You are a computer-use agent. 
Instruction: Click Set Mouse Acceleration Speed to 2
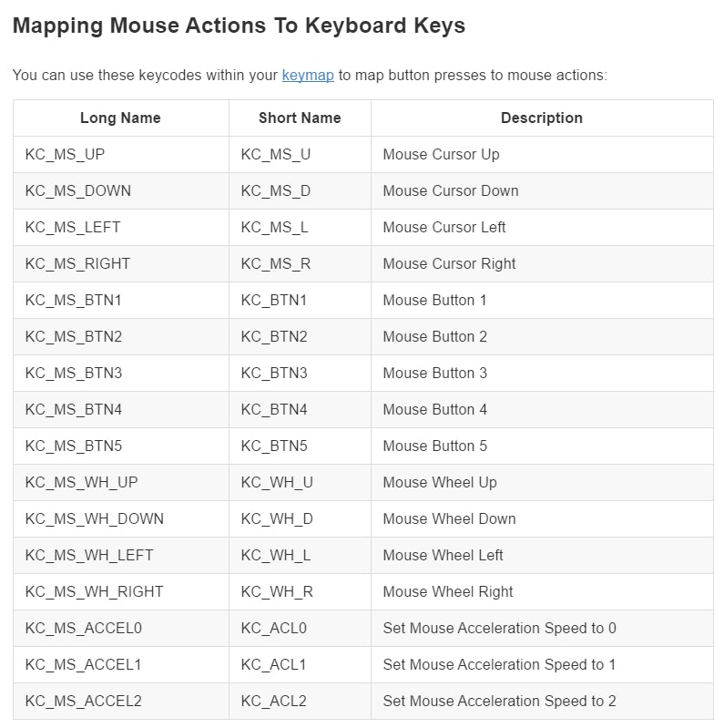499,701
